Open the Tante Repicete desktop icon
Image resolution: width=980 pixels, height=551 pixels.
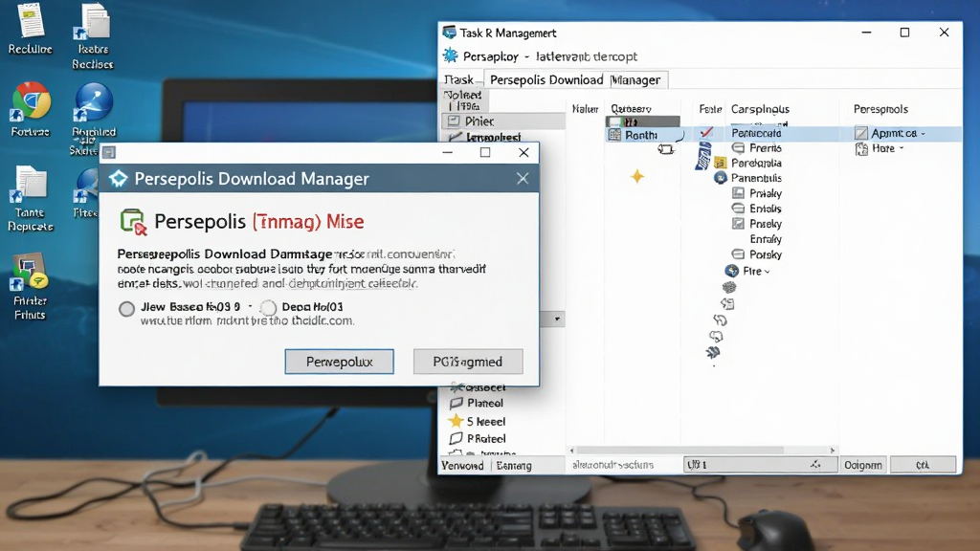point(30,199)
